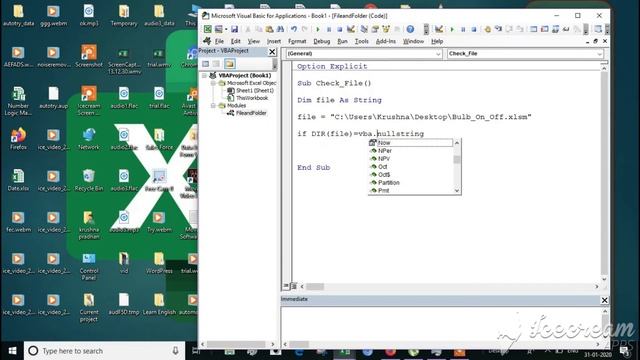Click the autocomplete list scrollbar thumb

457,160
